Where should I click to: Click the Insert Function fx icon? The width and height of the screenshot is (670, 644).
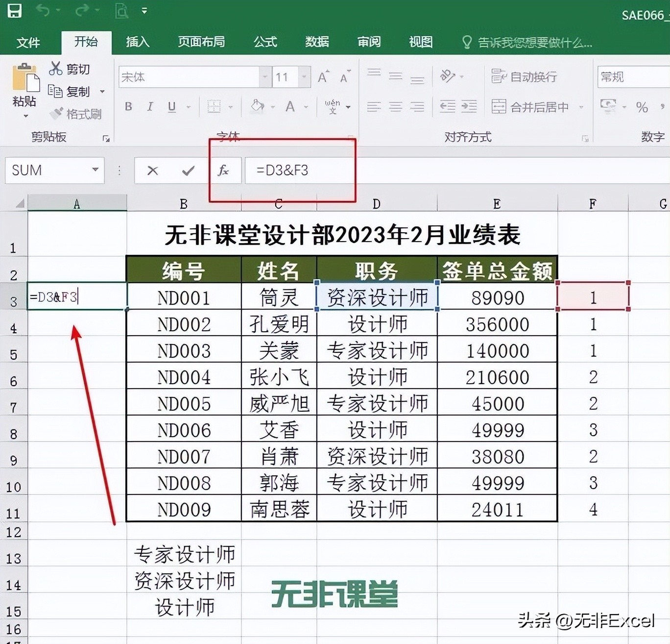224,171
